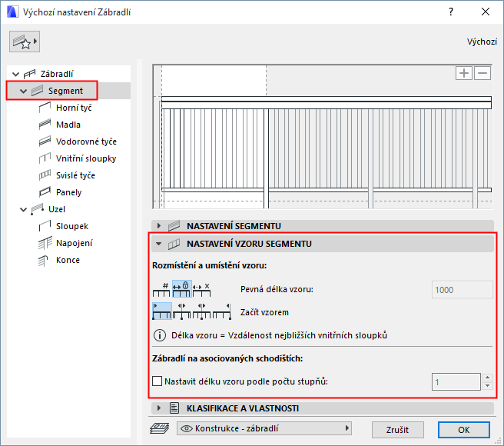Click the Vodorovné tyče icon
Viewport: 504px width, 446px height.
[45, 141]
